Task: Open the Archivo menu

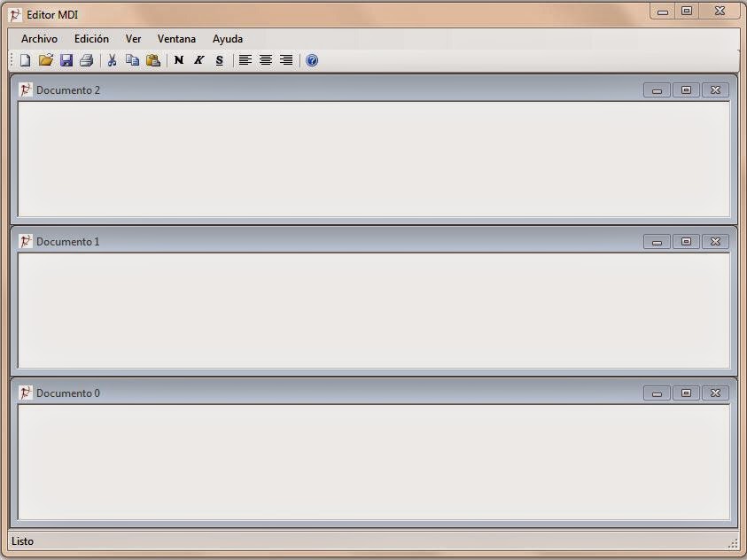Action: coord(40,39)
